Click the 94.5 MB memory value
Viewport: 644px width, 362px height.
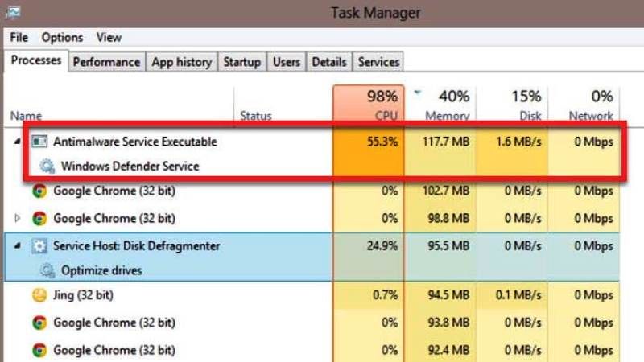[448, 295]
